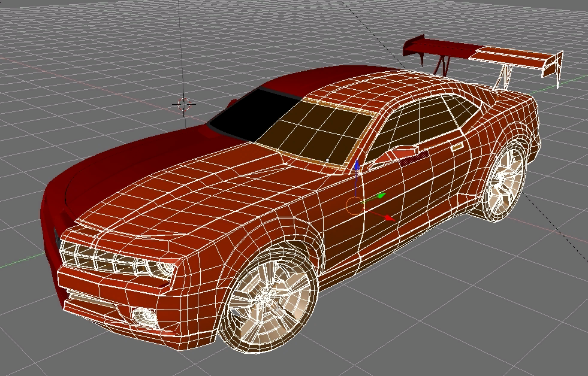Click the red-white 3D cursor crosshair
588x376 pixels.
click(x=184, y=105)
